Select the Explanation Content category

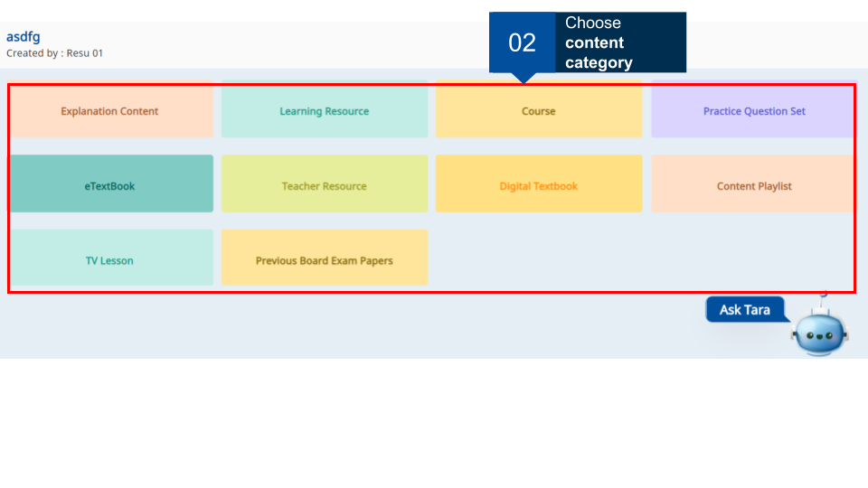point(109,111)
